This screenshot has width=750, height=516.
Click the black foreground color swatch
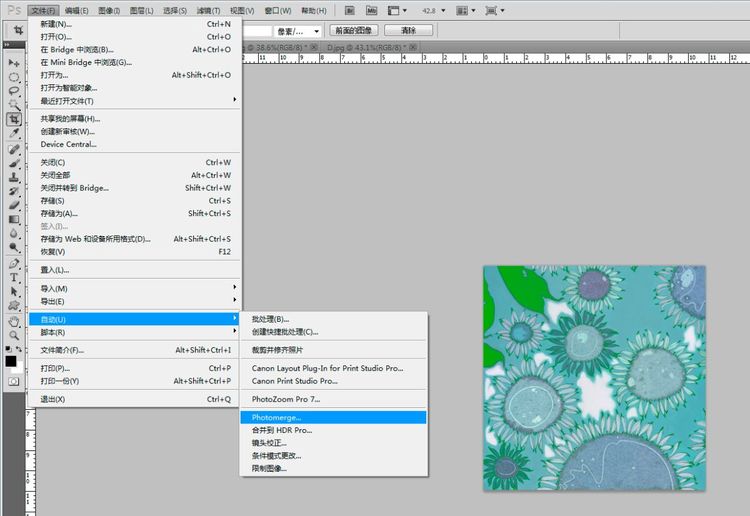(x=11, y=360)
